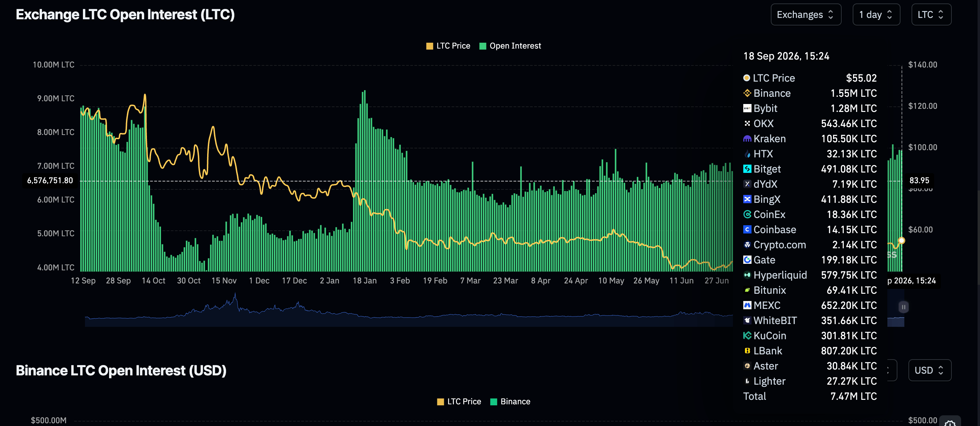Click the Binance icon in tooltip
The height and width of the screenshot is (426, 980).
[x=747, y=93]
